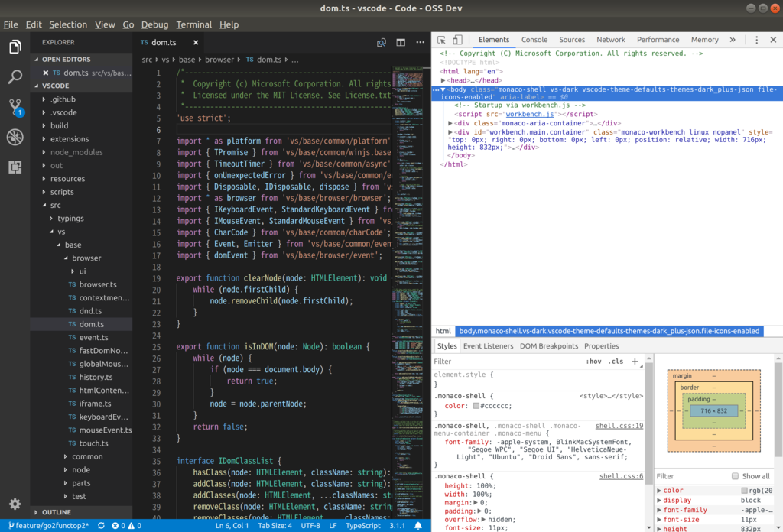
Task: Click the UTF-8 encoding status item
Action: tap(310, 526)
